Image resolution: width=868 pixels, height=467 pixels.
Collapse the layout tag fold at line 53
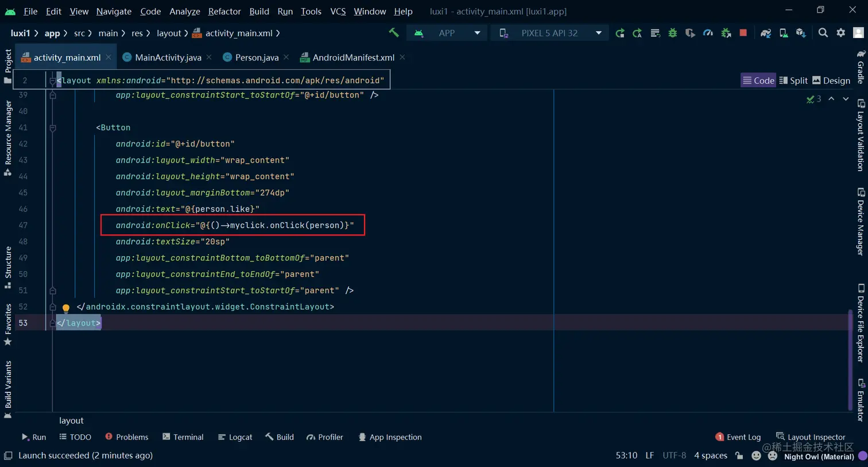[52, 323]
